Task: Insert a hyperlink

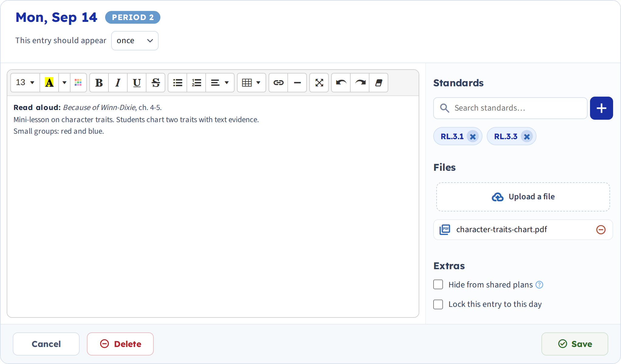Action: point(278,83)
